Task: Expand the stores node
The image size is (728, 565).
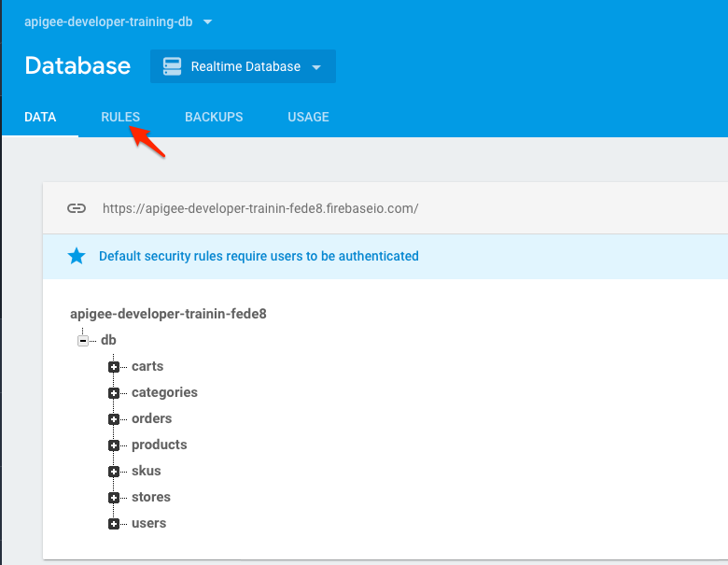Action: (114, 498)
